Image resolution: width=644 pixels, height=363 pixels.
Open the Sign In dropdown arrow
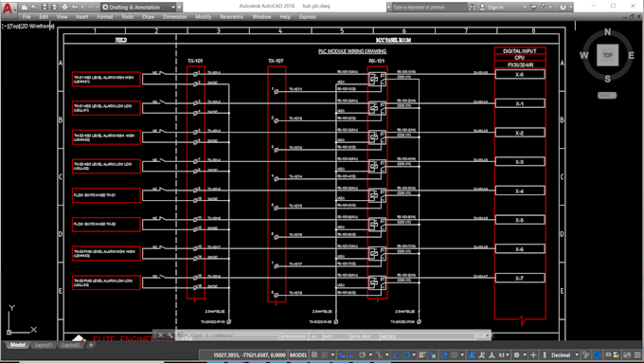(x=525, y=7)
